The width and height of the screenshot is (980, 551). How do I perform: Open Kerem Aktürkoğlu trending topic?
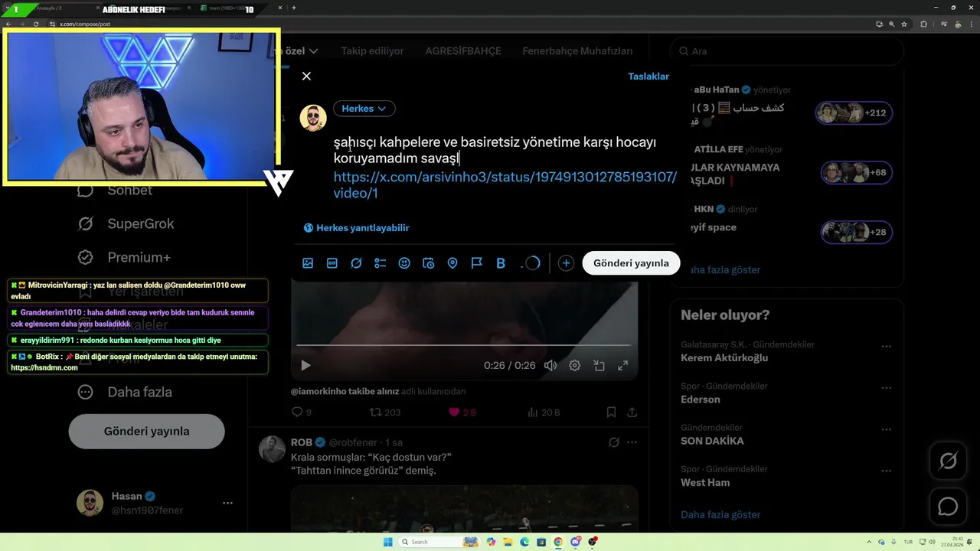coord(724,358)
